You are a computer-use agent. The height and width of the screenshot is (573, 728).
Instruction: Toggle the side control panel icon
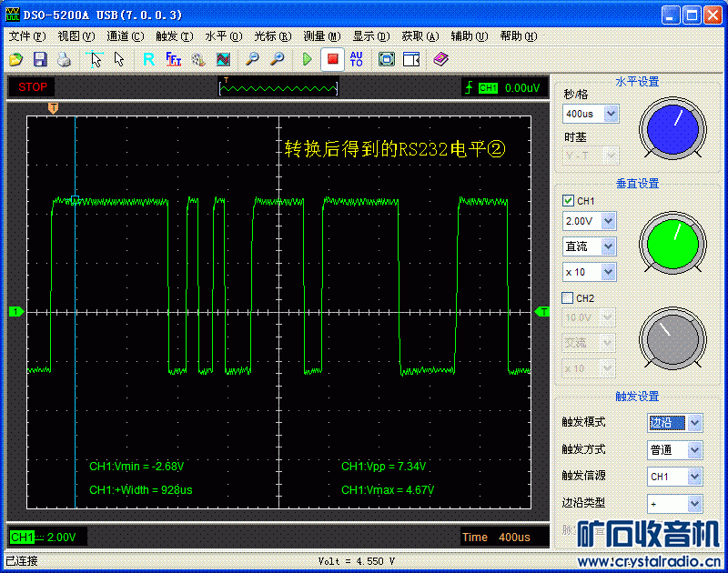coord(411,59)
